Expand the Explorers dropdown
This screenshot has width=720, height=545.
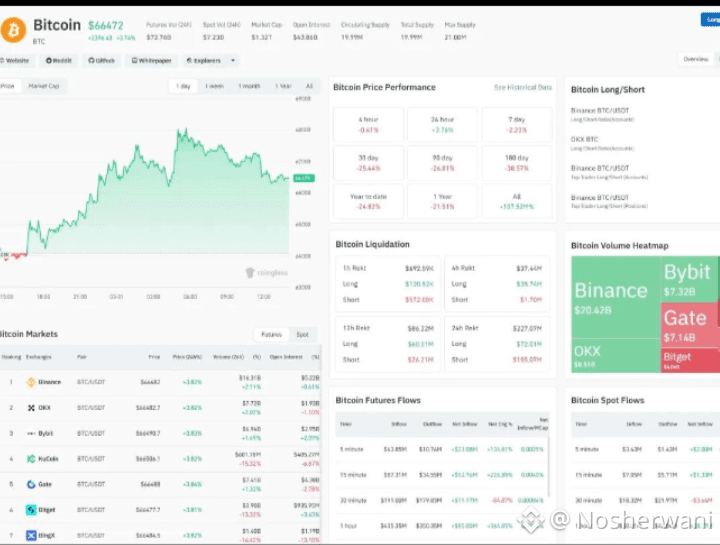tap(210, 61)
